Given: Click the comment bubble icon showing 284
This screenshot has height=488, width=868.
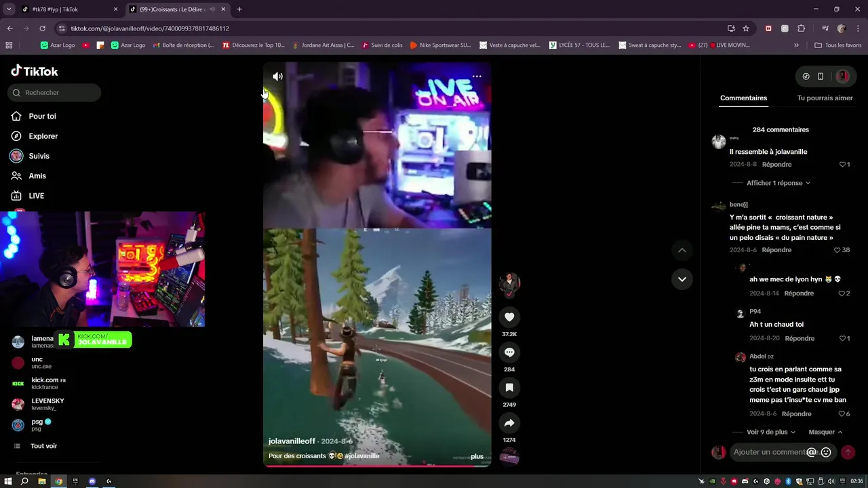Looking at the screenshot, I should 509,352.
